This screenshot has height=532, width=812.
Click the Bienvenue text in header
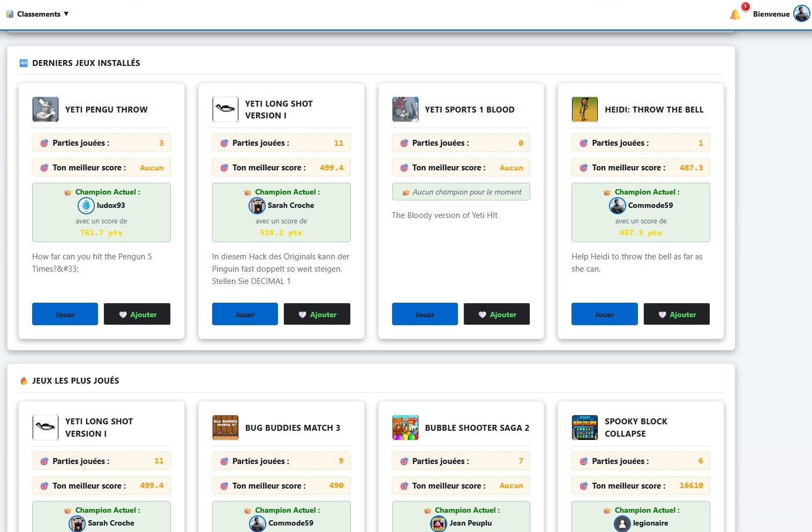771,14
